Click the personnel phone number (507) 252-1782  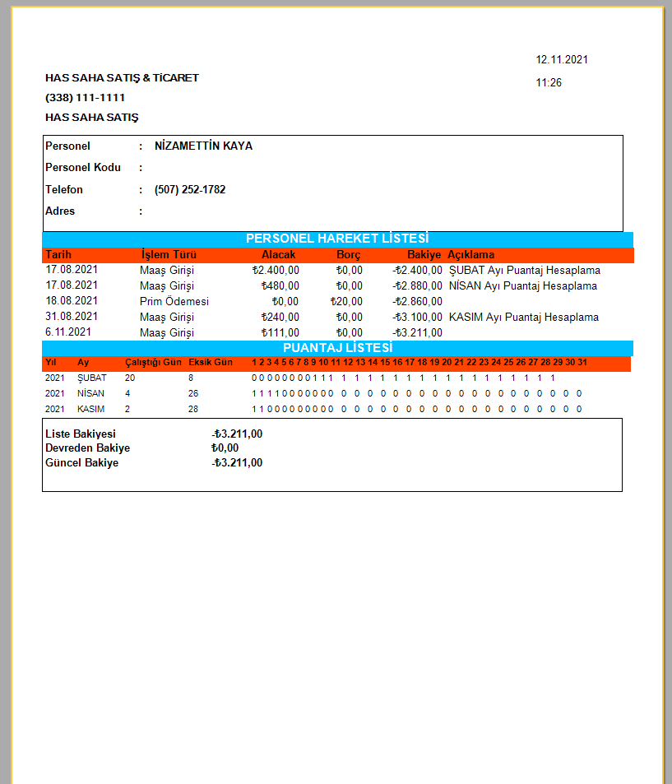pos(190,190)
